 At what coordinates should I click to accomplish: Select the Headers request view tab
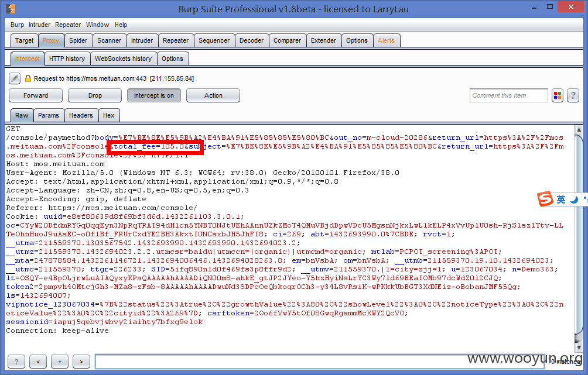(81, 115)
